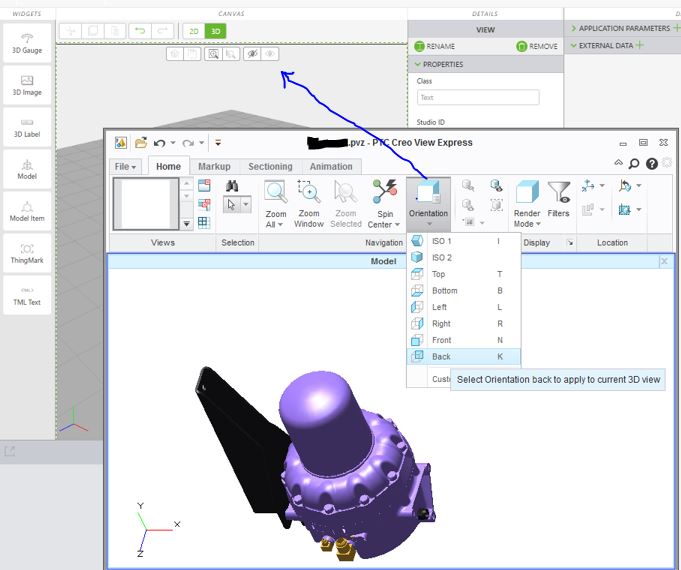Click the selection pointer tool
Image resolution: width=681 pixels, height=570 pixels.
[231, 204]
